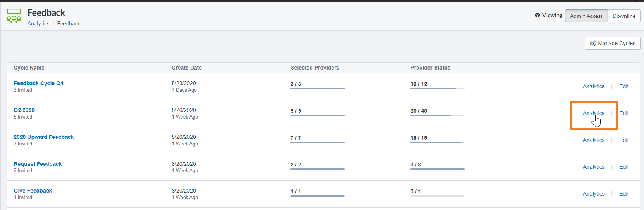Click the green Feedback people icon
Screen dimensions: 644x210
(x=14, y=16)
